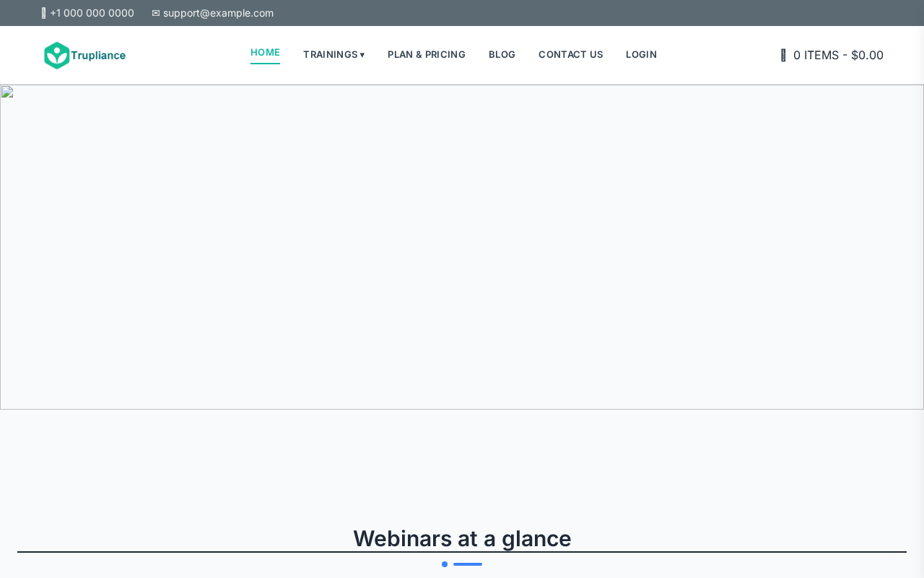
Task: Click the phone icon in top bar
Action: pos(44,13)
